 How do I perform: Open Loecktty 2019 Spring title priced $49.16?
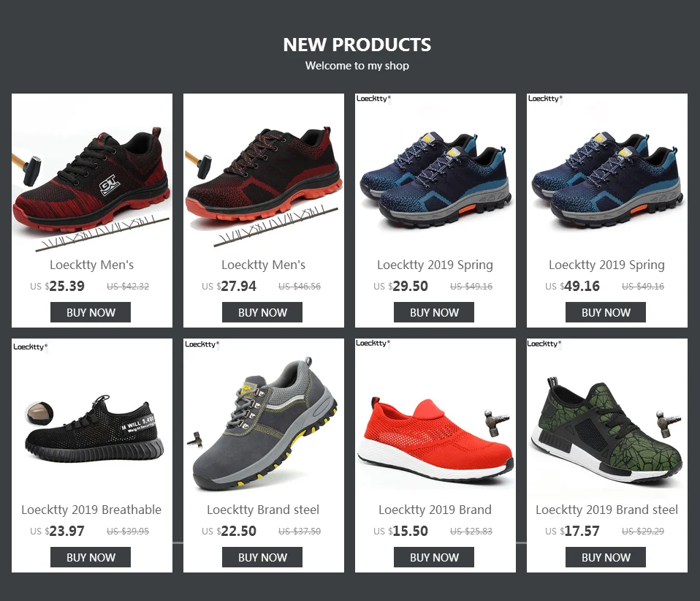point(606,265)
